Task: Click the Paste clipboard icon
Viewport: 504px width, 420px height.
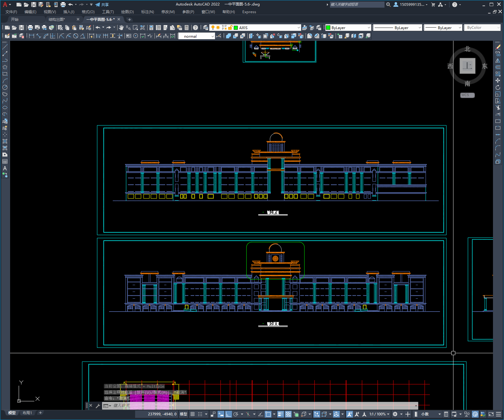Action: 74,28
